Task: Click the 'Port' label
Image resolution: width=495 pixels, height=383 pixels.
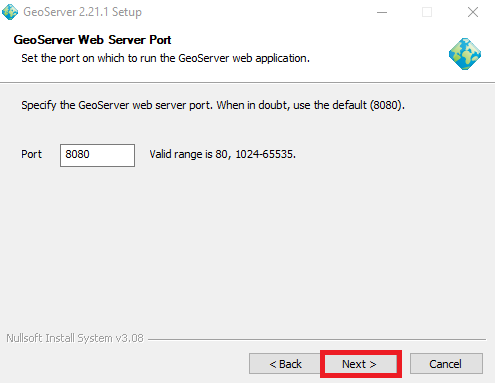Action: [x=31, y=154]
